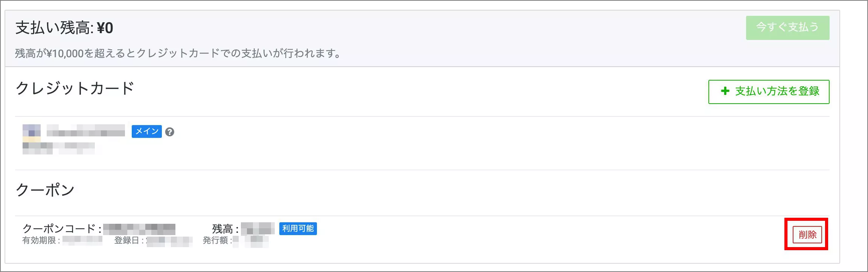
Task: Click the 支払い残高: ¥0 heading
Action: [64, 28]
